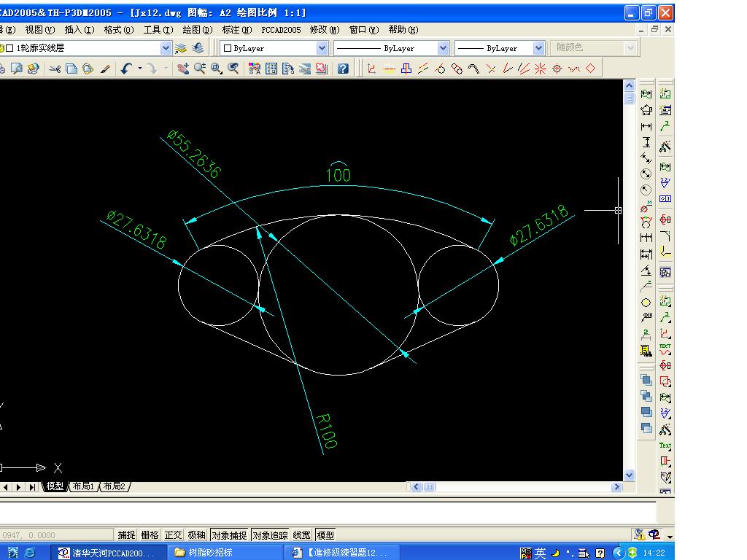Click the Layer Properties Manager icon
Screen dimensions: 747x560
pos(181,47)
